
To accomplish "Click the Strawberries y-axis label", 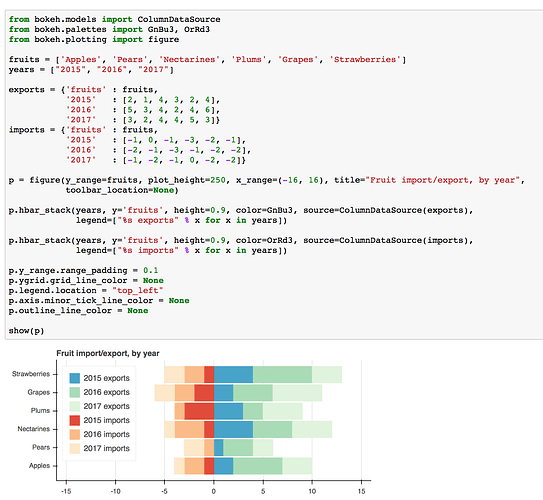I will (31, 374).
